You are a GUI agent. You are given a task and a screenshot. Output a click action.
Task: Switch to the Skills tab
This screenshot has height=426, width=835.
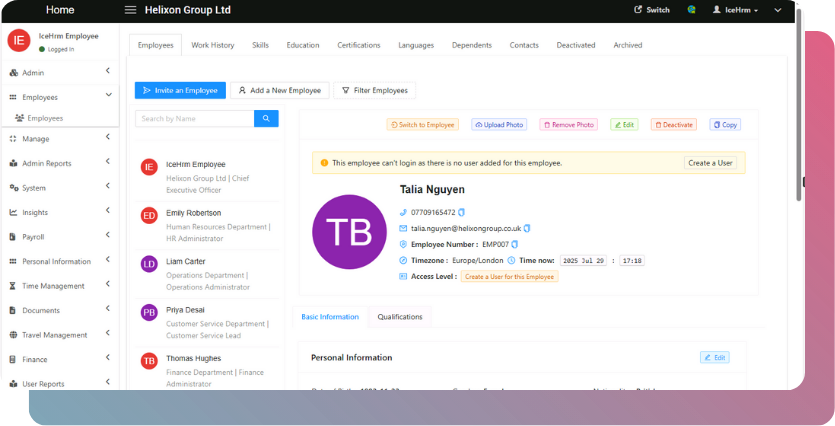coord(260,45)
